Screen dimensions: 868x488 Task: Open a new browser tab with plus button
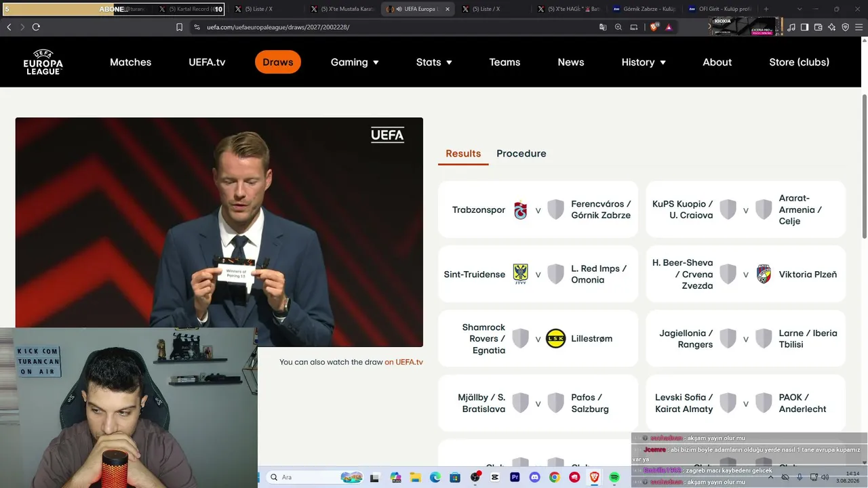tap(766, 9)
